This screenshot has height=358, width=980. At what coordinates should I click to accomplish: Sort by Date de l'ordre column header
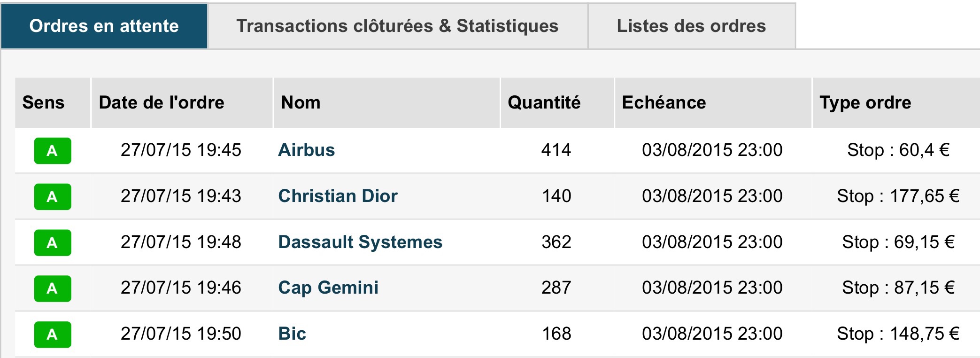tap(162, 102)
